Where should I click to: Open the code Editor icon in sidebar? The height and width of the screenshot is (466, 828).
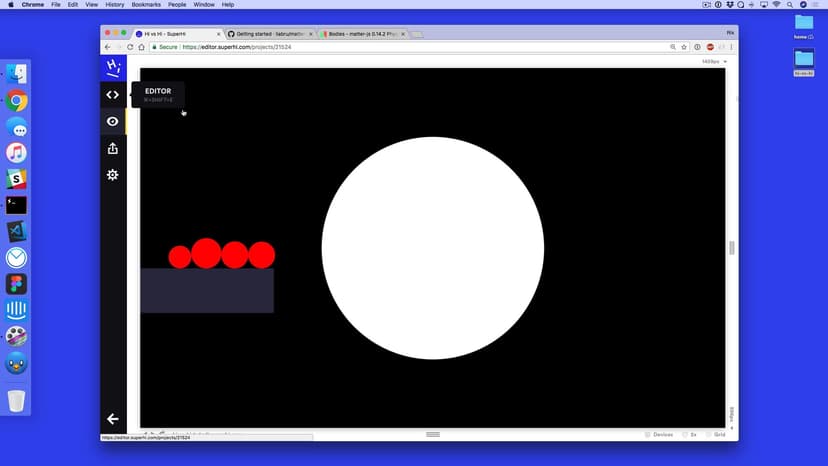coord(112,95)
